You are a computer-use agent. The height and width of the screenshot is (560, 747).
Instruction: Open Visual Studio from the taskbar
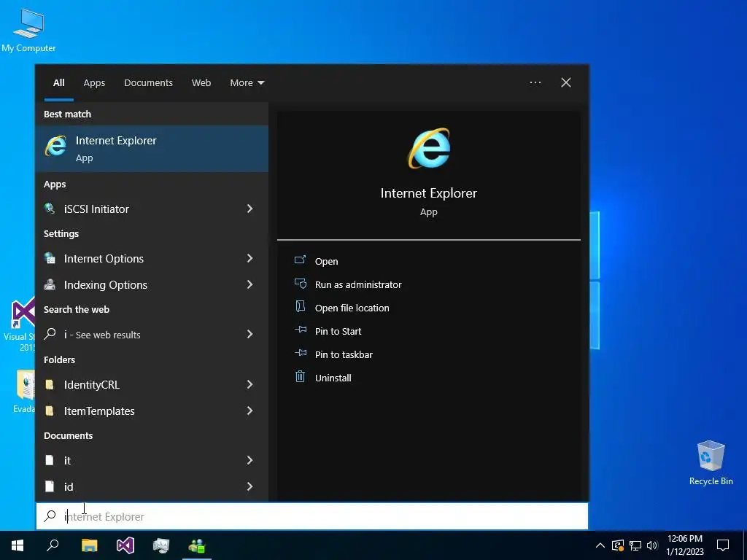[125, 545]
